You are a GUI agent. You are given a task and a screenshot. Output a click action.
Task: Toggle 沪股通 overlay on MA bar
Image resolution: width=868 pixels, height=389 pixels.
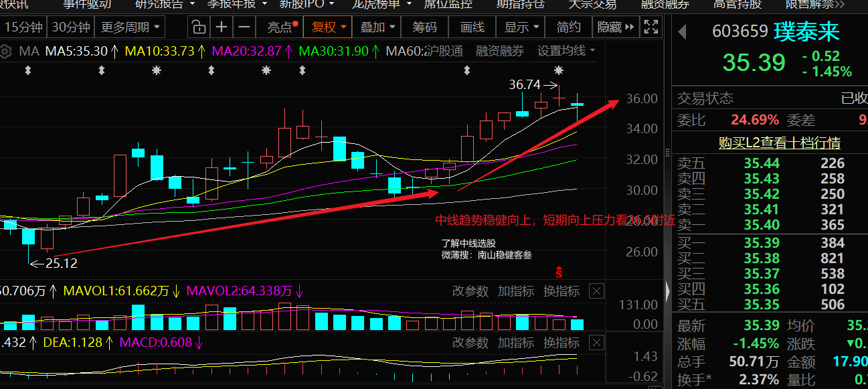point(444,51)
